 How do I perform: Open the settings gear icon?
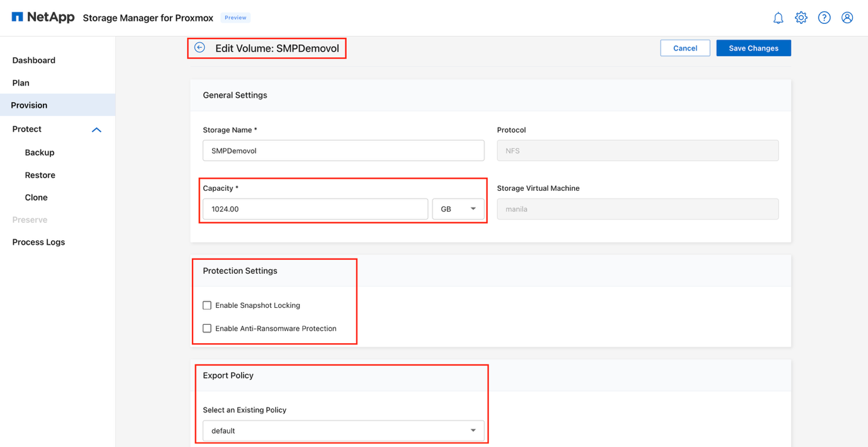click(801, 18)
